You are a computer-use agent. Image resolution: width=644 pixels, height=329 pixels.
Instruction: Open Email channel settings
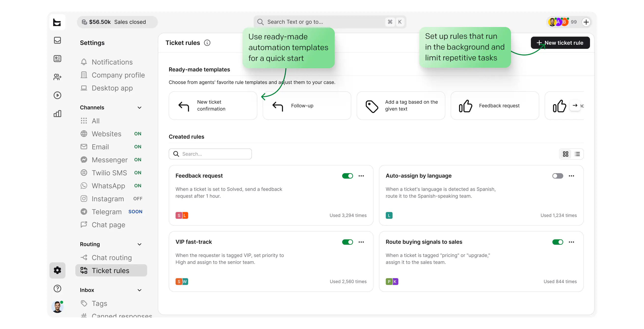111,147
